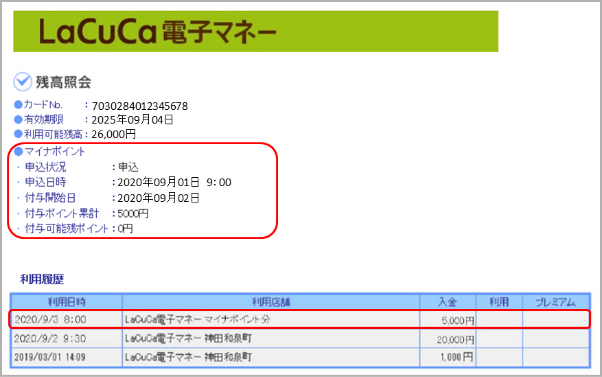Select card number 7030284012345678

(x=140, y=106)
